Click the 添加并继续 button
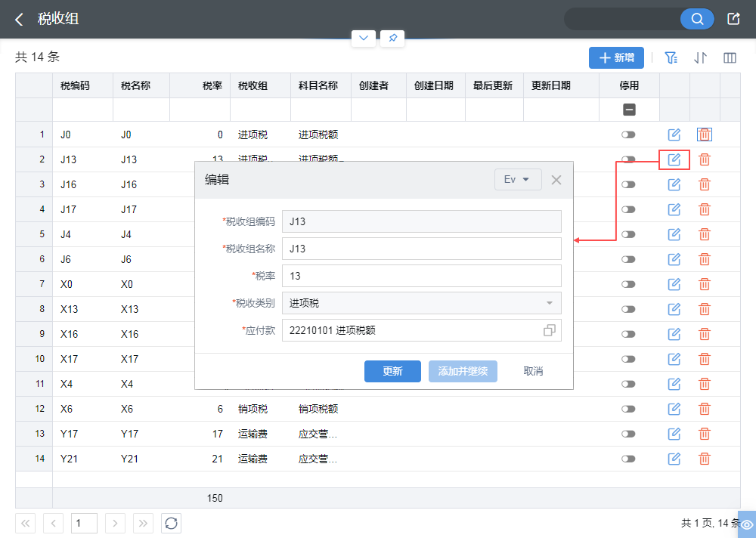The width and height of the screenshot is (756, 538). coord(463,371)
